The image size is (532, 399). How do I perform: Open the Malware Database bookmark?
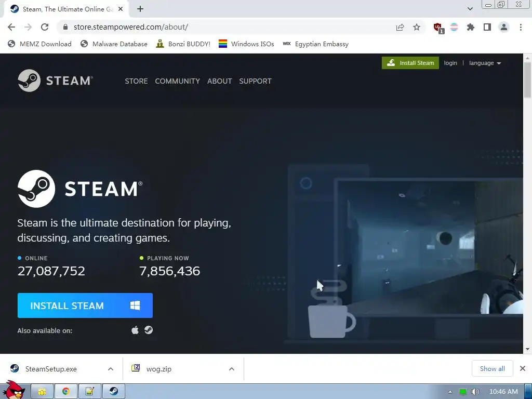114,44
